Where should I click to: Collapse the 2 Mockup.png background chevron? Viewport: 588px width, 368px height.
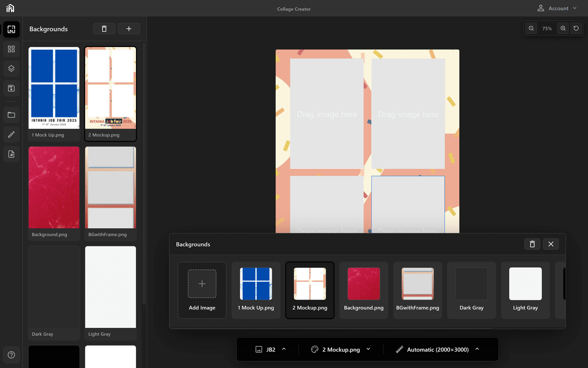pyautogui.click(x=368, y=349)
